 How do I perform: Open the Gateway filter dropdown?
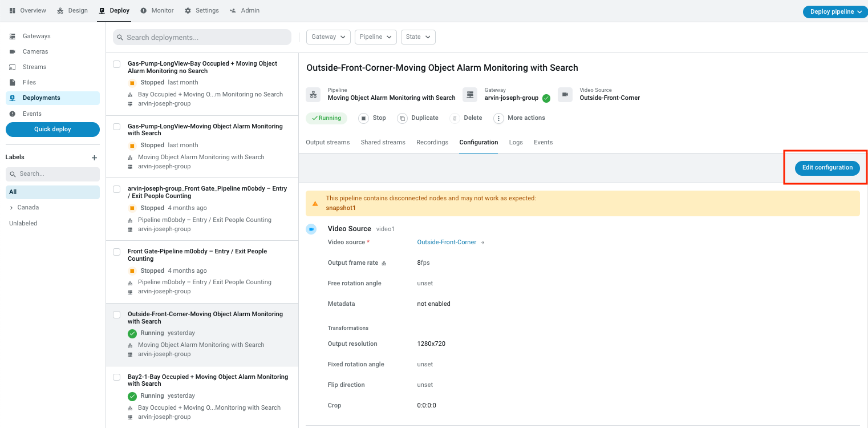pos(328,37)
